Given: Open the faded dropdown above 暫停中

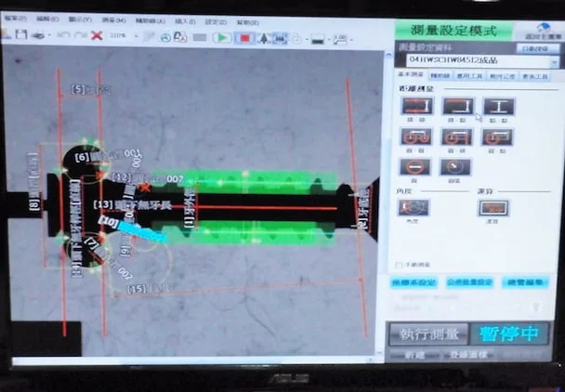Looking at the screenshot, I should pyautogui.click(x=536, y=307).
